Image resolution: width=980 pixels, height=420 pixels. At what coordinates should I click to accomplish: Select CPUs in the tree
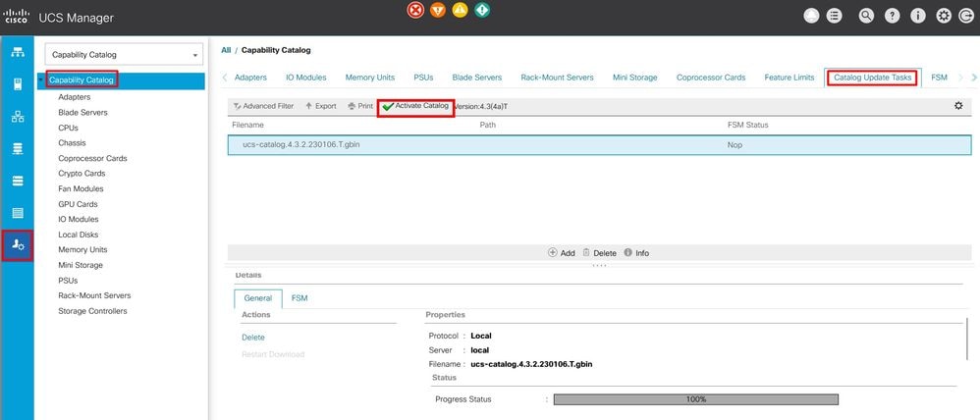click(x=68, y=128)
